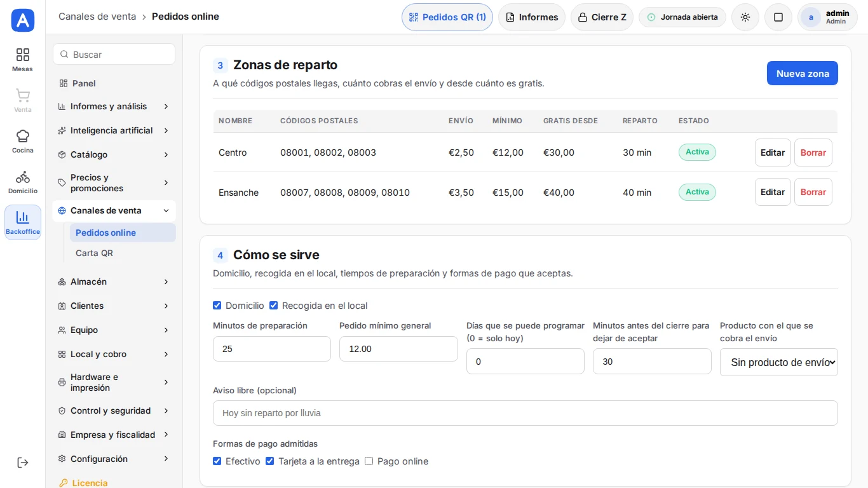Open the Licencia menu item

coord(114,483)
